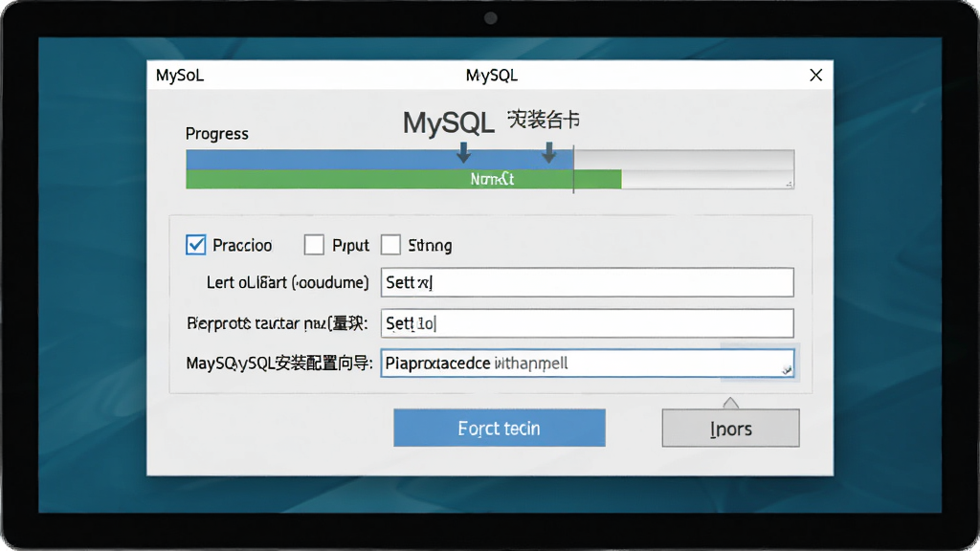
Task: Click the Stinng label text
Action: pyautogui.click(x=430, y=246)
